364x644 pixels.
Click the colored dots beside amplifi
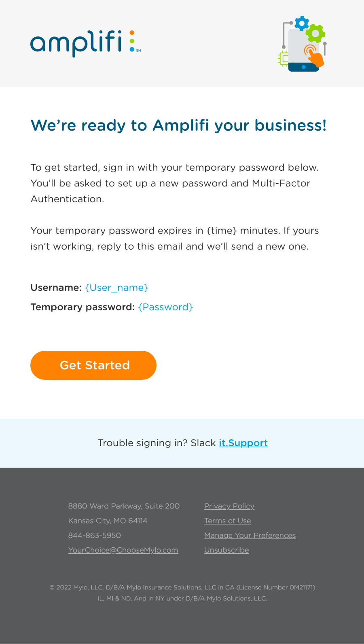132,41
